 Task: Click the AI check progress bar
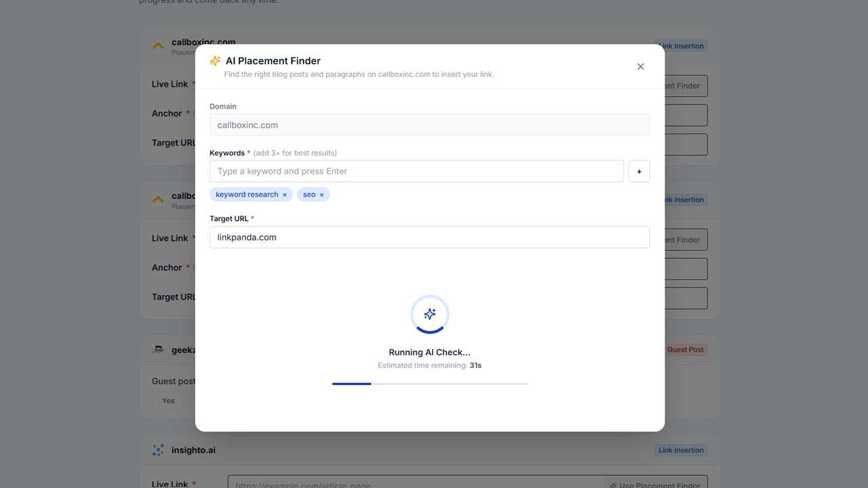tap(430, 384)
